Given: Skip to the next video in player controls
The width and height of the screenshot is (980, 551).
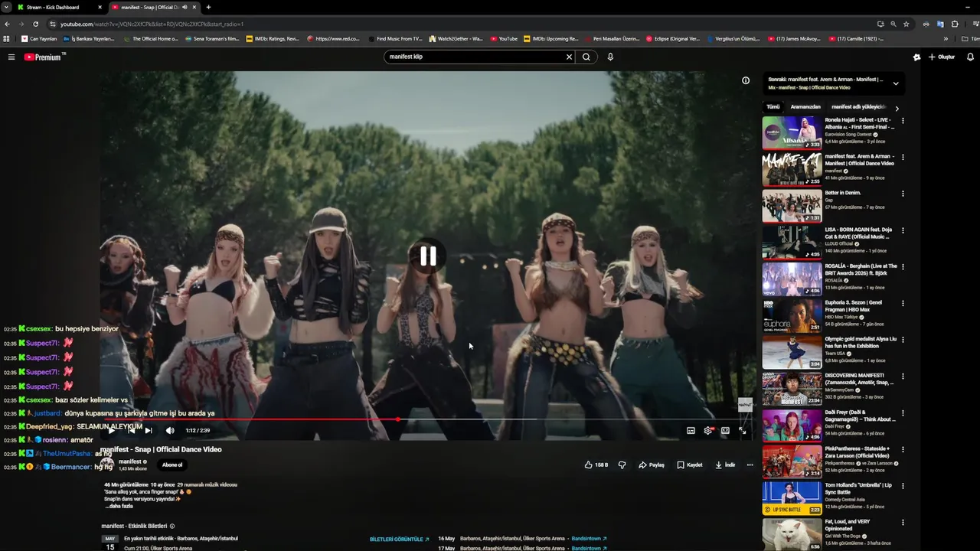Looking at the screenshot, I should pyautogui.click(x=149, y=430).
